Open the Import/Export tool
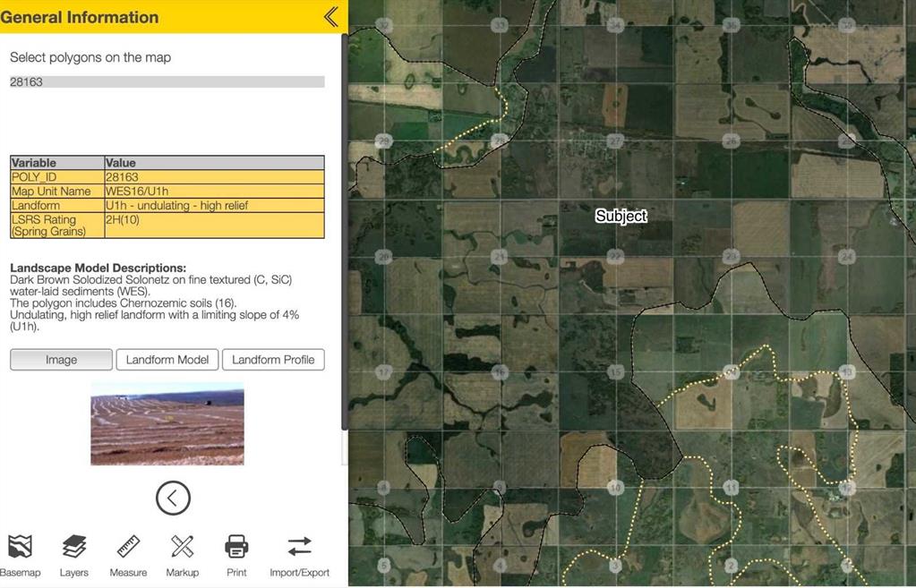 tap(299, 554)
